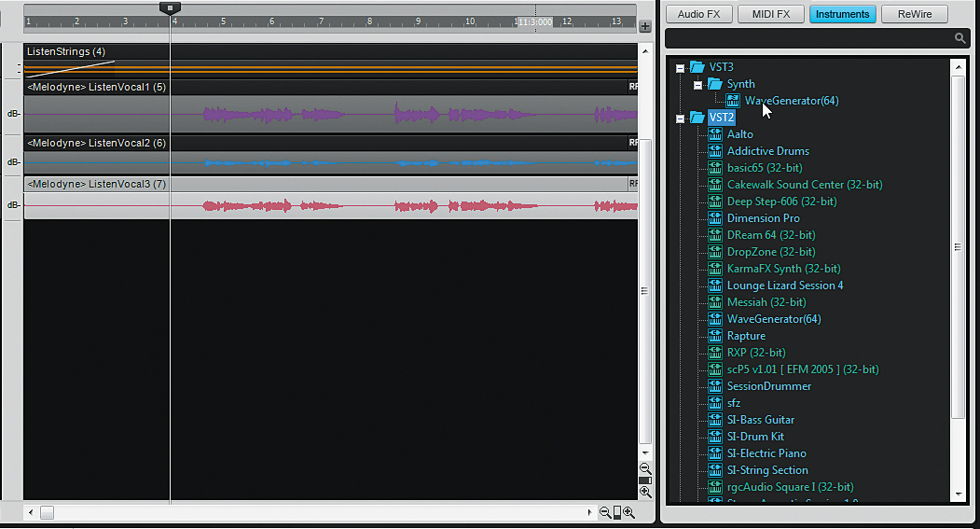This screenshot has width=980, height=529.
Task: Click the browser search magnifier icon
Action: (960, 38)
